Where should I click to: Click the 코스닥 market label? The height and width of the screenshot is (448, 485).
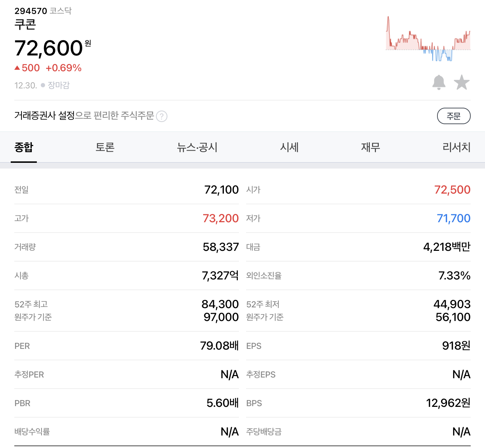[x=60, y=11]
